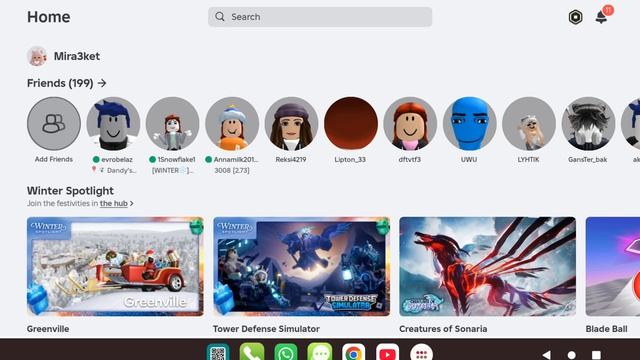The image size is (640, 360).
Task: Open 1Snowflake1 friend avatar
Action: pos(173,124)
